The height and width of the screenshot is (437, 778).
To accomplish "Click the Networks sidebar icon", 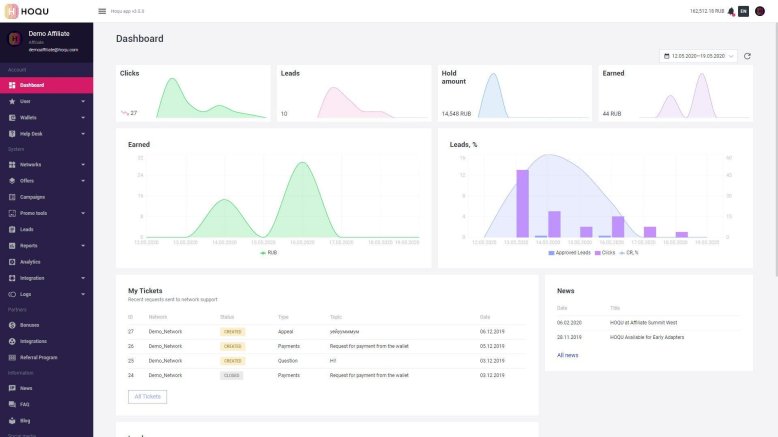I will coord(12,165).
